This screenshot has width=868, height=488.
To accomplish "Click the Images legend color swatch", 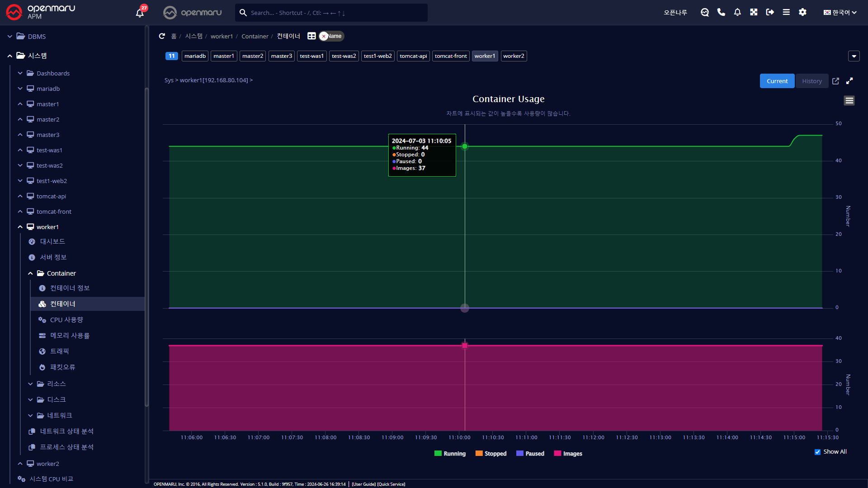I will pos(557,454).
